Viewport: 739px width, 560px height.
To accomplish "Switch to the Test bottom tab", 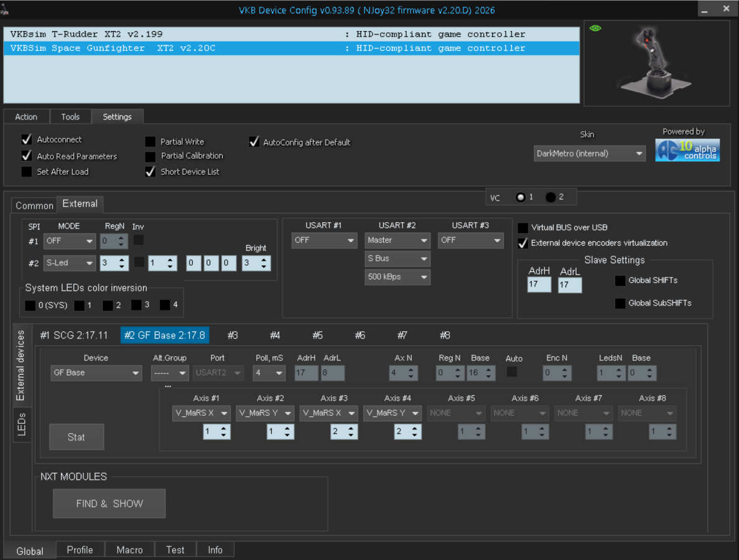I will coord(175,550).
